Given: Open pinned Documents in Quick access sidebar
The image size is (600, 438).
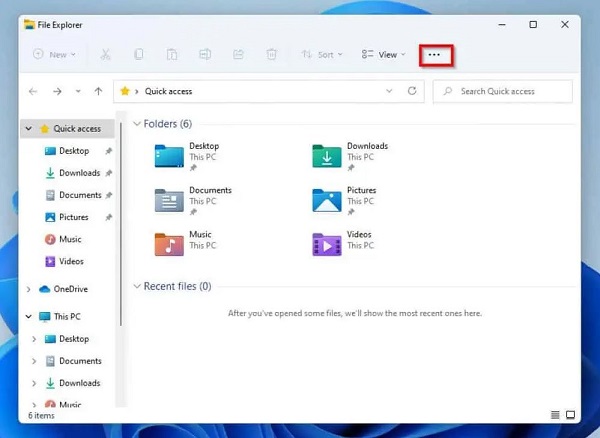Looking at the screenshot, I should pos(80,195).
